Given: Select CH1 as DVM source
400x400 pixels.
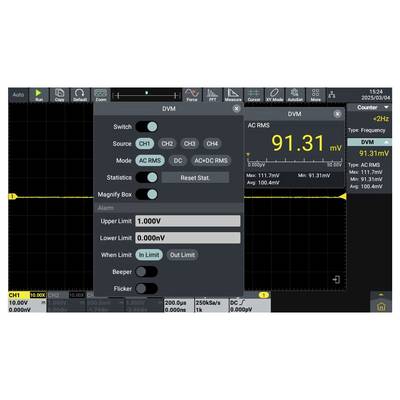Looking at the screenshot, I should click(145, 144).
